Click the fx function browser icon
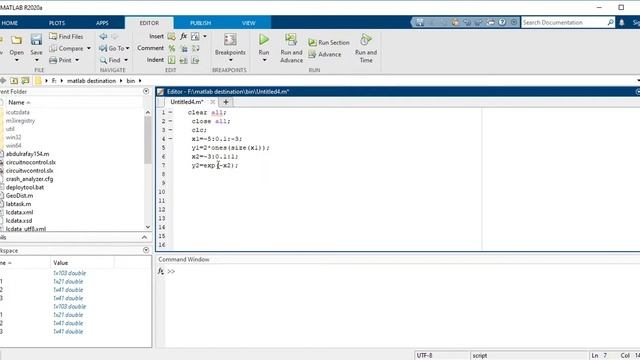Image resolution: width=640 pixels, height=360 pixels. coord(161,271)
